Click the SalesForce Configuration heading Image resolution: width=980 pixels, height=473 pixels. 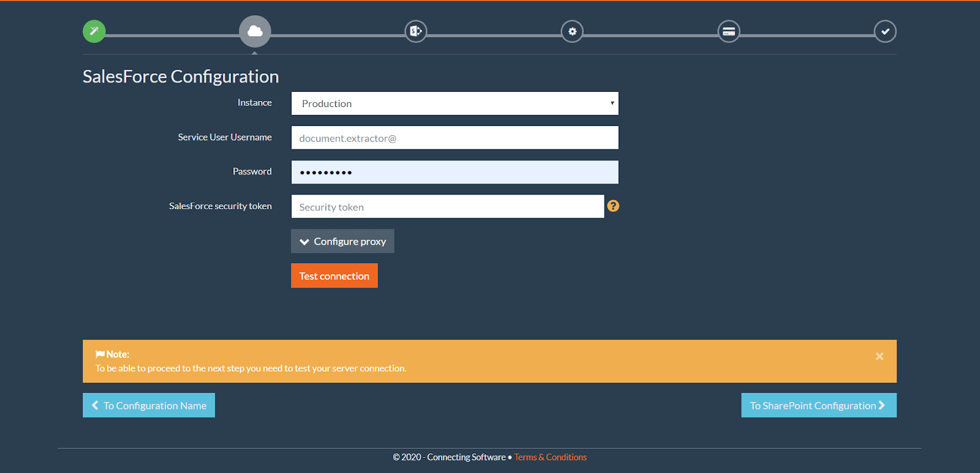(x=181, y=76)
